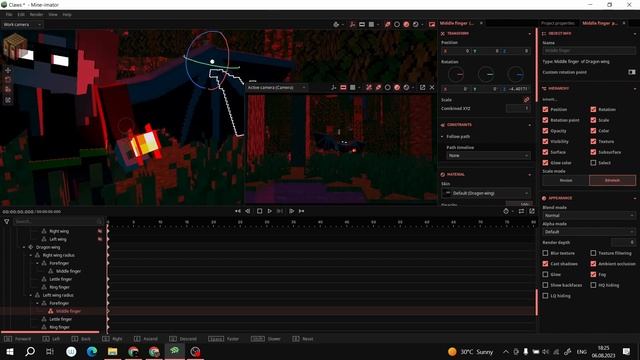Click the circle shading icon in main viewport toolbar

coord(397,24)
